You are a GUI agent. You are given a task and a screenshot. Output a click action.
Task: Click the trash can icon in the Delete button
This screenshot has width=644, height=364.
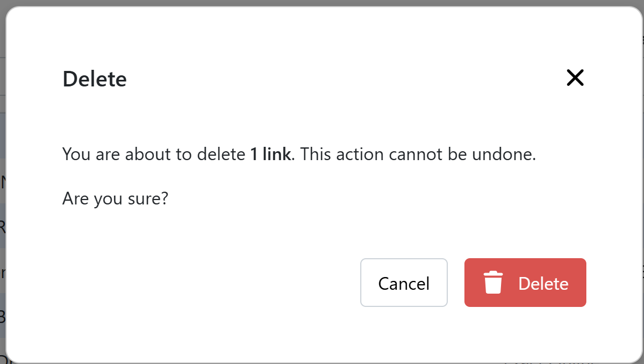(x=493, y=283)
